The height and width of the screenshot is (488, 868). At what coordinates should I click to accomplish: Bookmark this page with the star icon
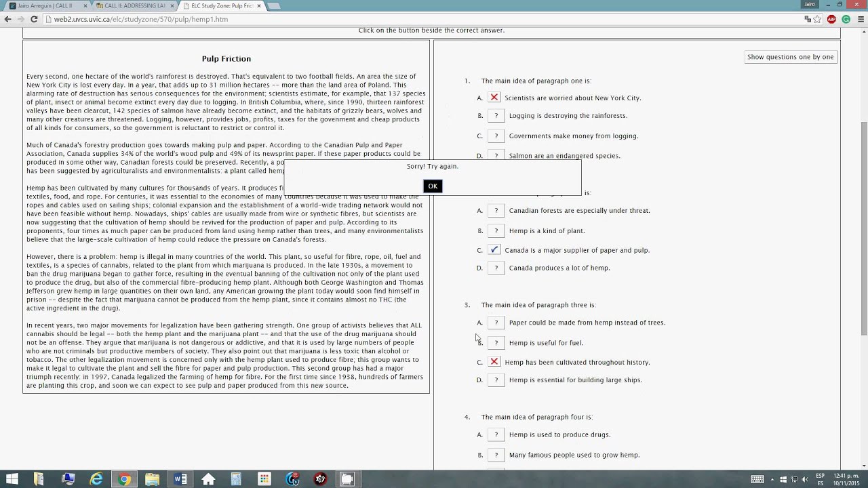817,20
